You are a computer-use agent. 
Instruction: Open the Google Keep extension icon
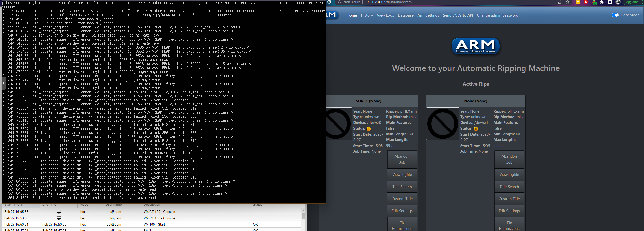tap(578, 2)
